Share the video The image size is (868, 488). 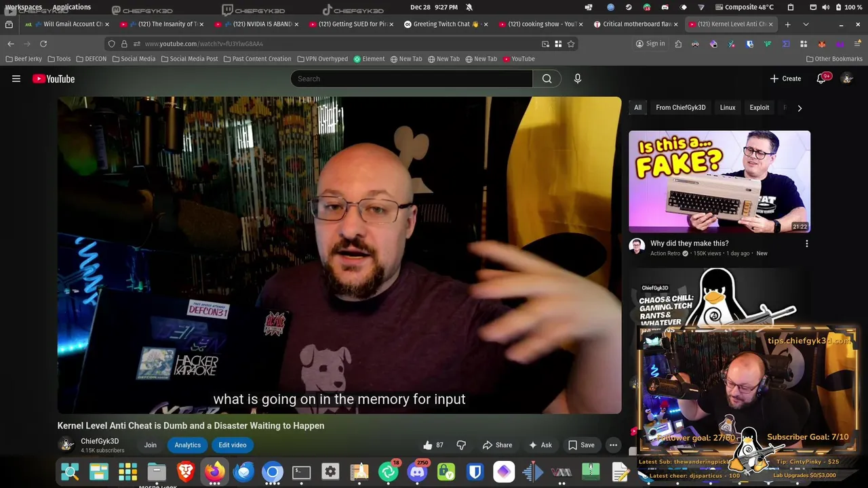(x=497, y=445)
